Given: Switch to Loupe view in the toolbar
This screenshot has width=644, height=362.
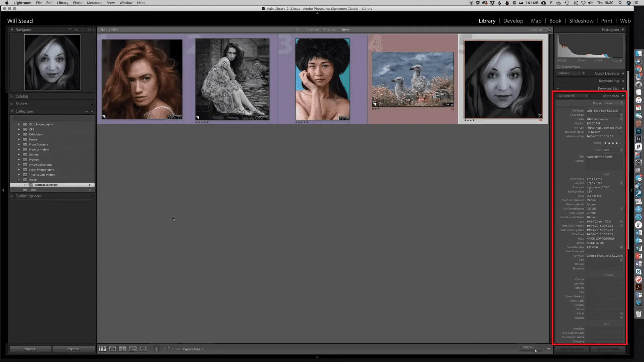Looking at the screenshot, I should (x=112, y=349).
